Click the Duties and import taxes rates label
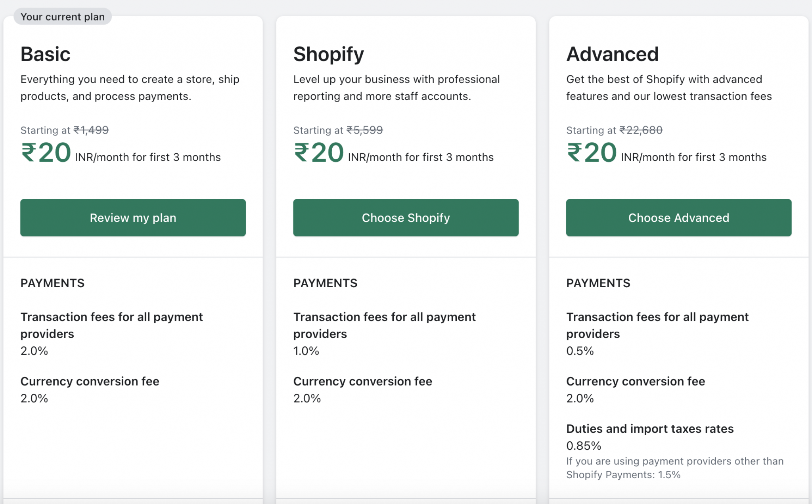This screenshot has height=504, width=812. 650,429
